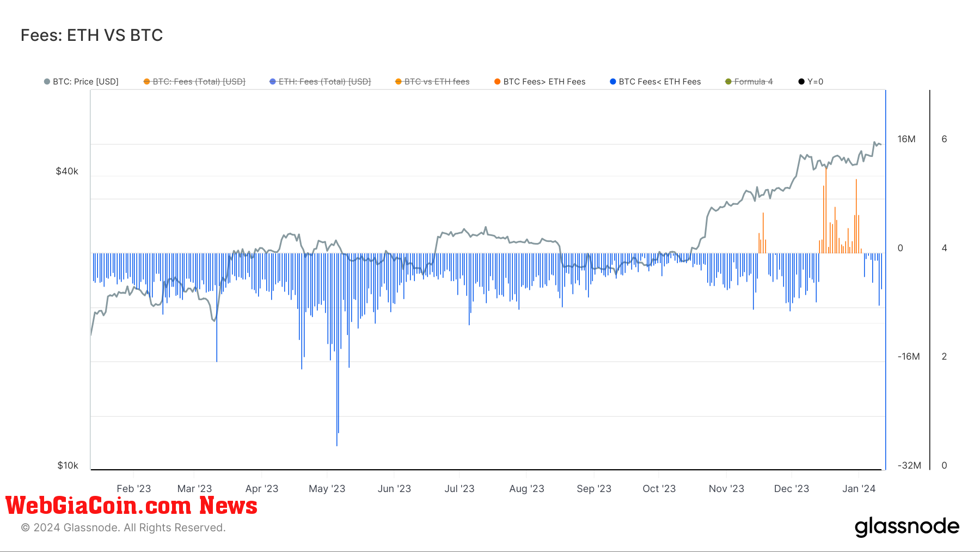
Task: Enable the BTC vs ETH fees legend series
Action: 432,82
